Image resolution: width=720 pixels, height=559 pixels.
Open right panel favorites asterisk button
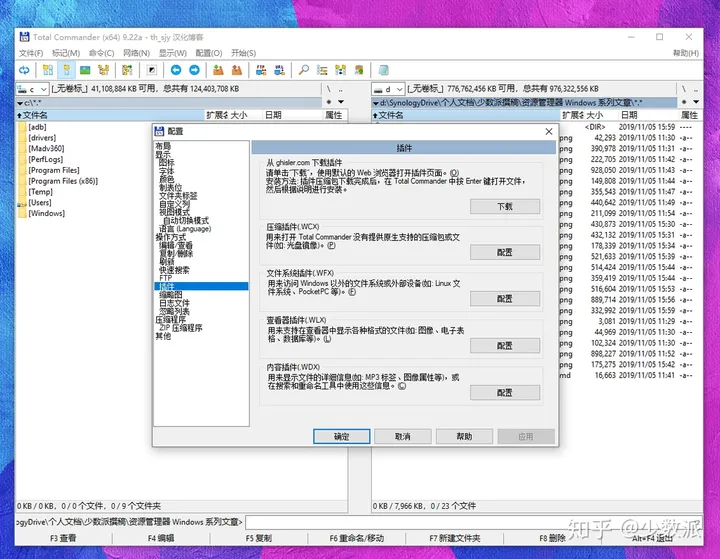coord(684,102)
